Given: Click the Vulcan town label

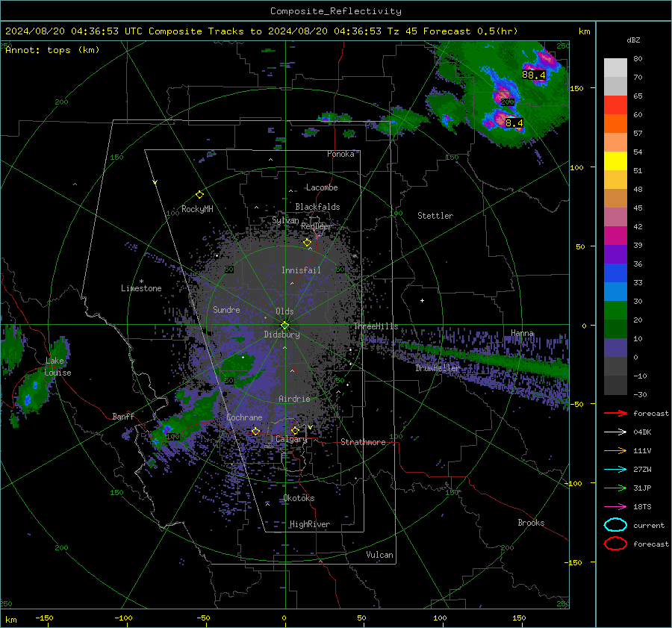Looking at the screenshot, I should (x=379, y=555).
